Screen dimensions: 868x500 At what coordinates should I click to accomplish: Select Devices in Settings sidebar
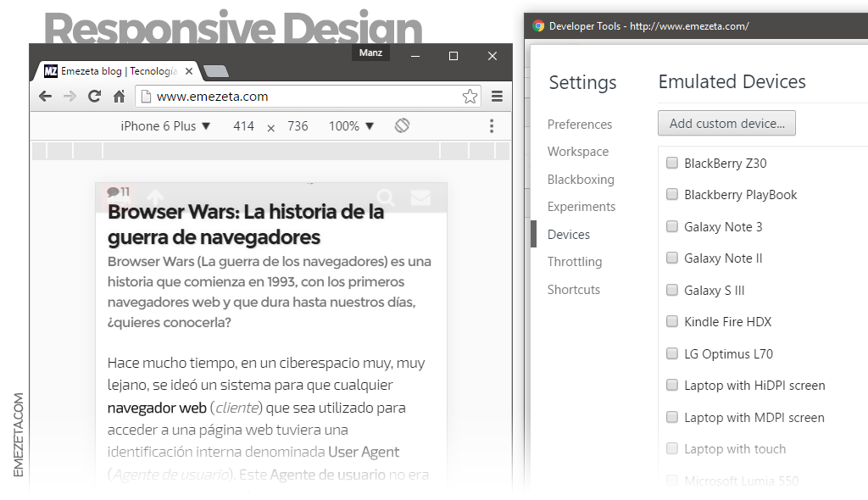569,234
